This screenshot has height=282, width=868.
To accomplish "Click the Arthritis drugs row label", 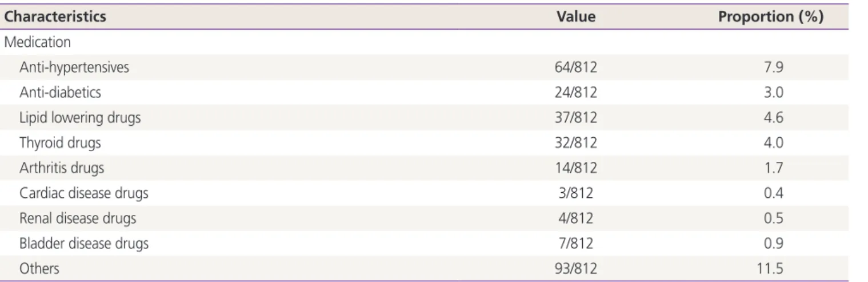I will 62,168.
